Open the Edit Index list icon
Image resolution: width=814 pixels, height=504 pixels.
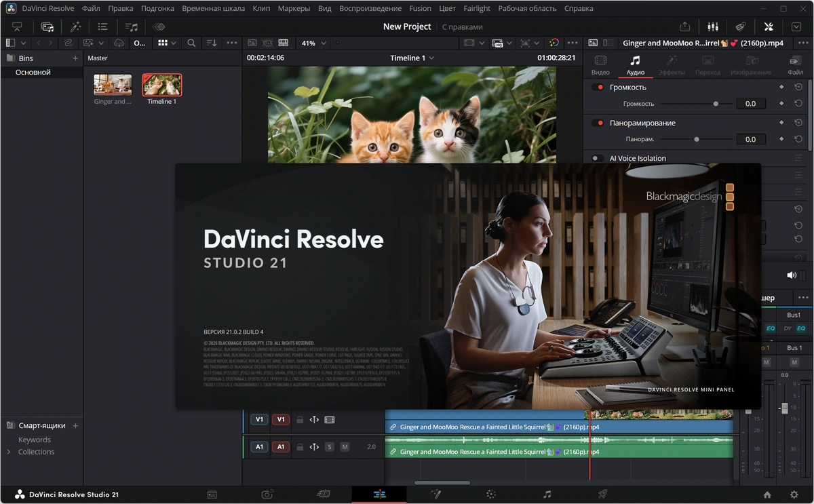(103, 26)
